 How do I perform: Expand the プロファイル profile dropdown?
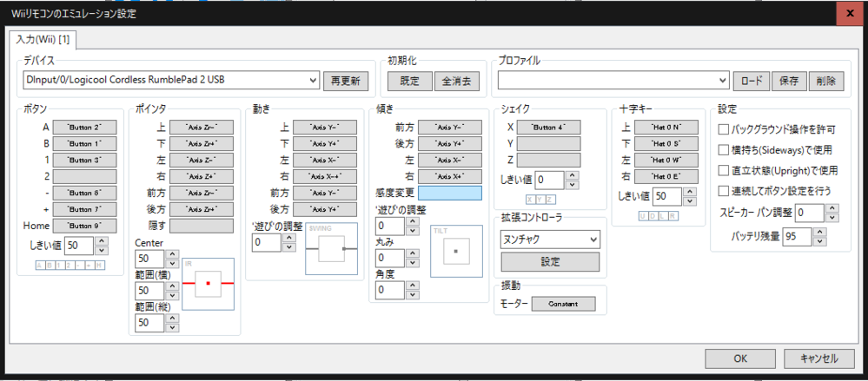(613, 81)
